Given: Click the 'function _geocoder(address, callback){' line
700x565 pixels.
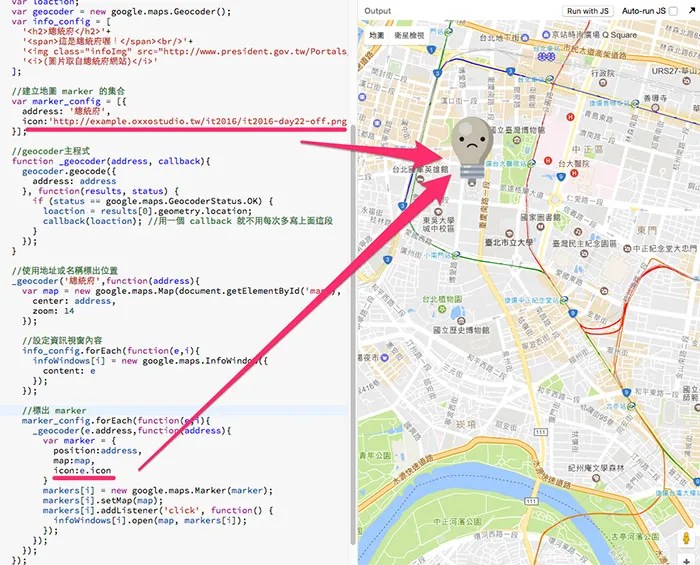Looking at the screenshot, I should [111, 161].
